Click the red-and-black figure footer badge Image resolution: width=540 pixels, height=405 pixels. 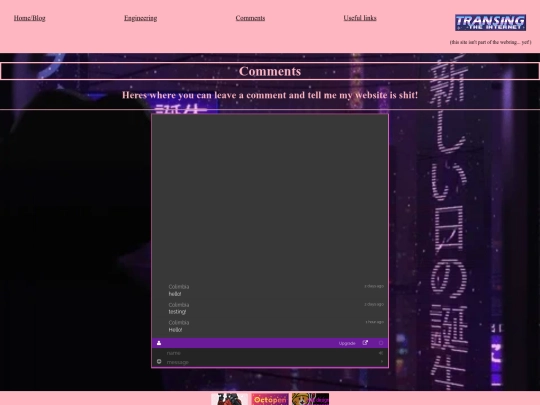[x=229, y=399]
